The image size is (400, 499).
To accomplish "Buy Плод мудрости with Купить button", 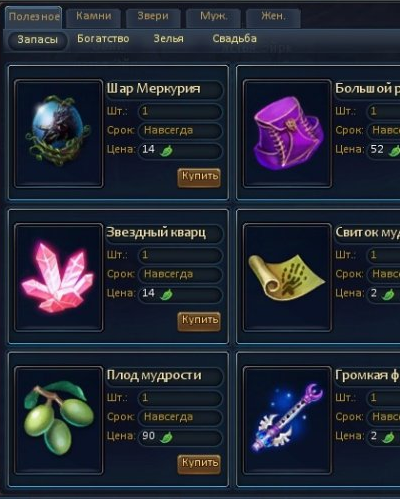I will click(x=199, y=464).
